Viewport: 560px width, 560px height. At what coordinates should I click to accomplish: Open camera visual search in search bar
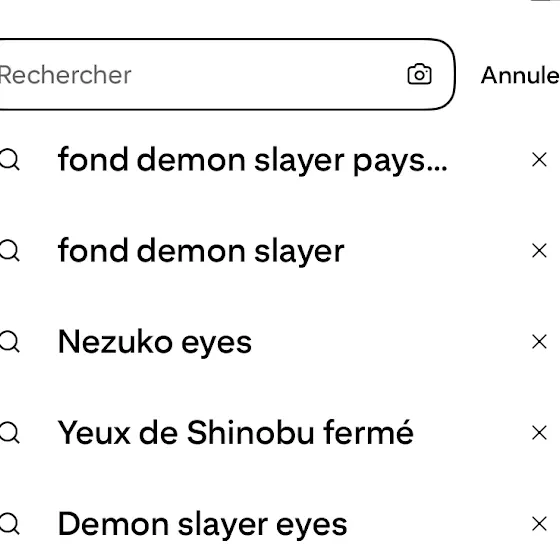tap(419, 74)
